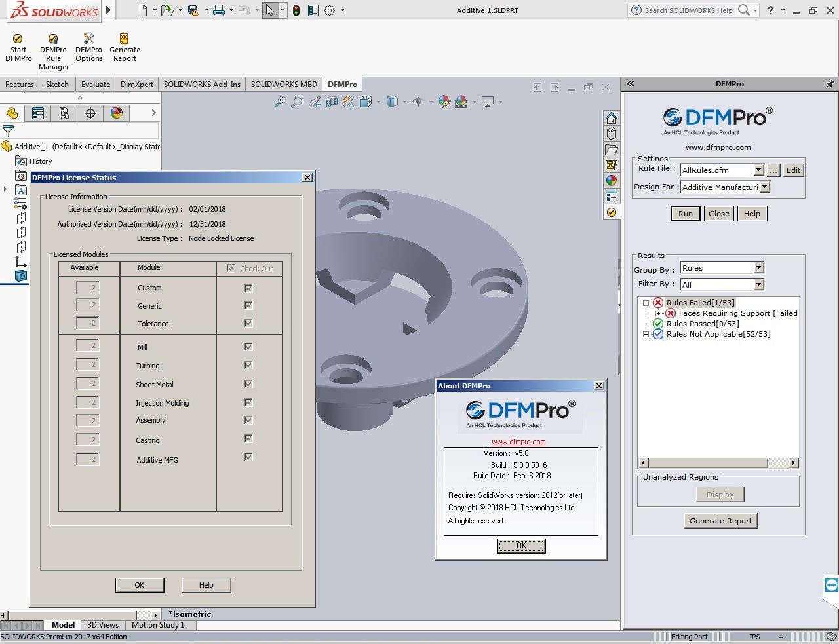Image resolution: width=839 pixels, height=644 pixels.
Task: Click the Edit rule file button
Action: 793,170
